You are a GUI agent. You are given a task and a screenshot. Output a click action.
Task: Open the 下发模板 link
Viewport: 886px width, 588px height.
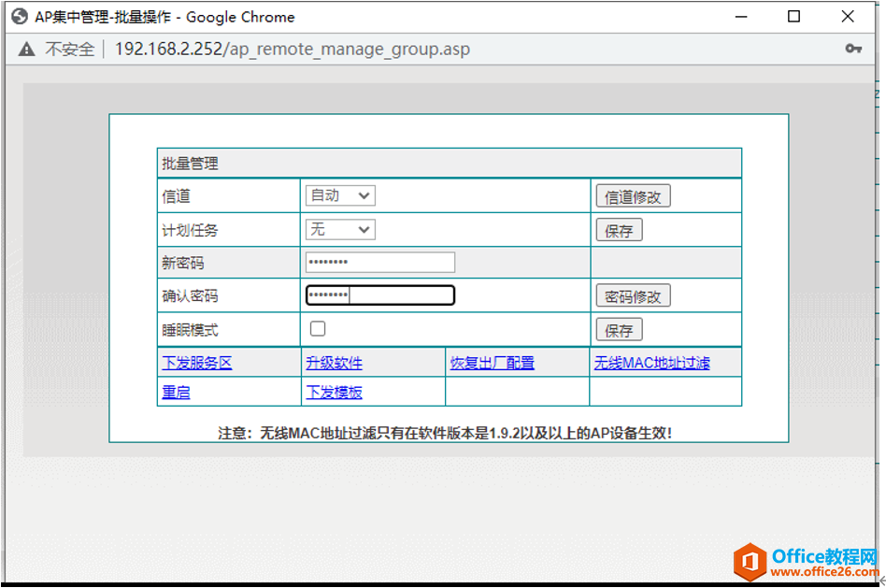[x=334, y=392]
